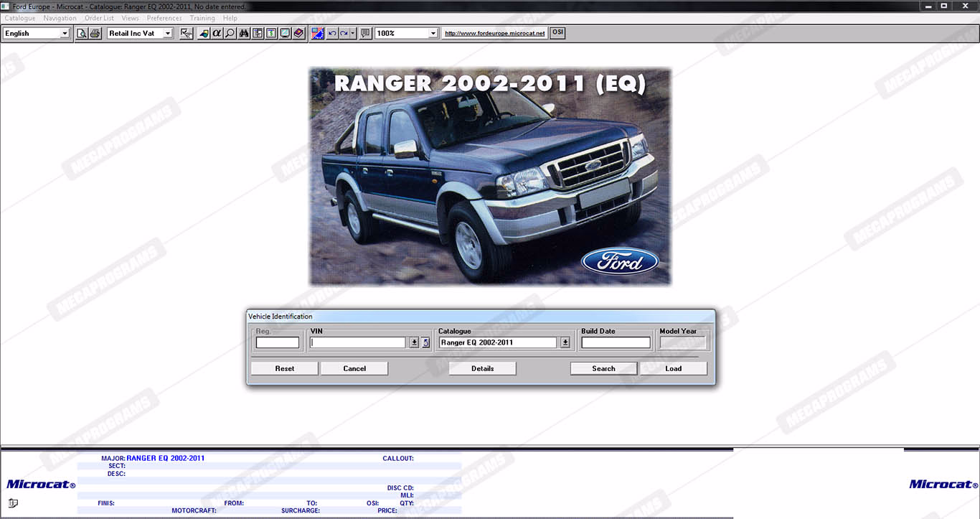980x519 pixels.
Task: Click into the Build Date input field
Action: (x=616, y=343)
